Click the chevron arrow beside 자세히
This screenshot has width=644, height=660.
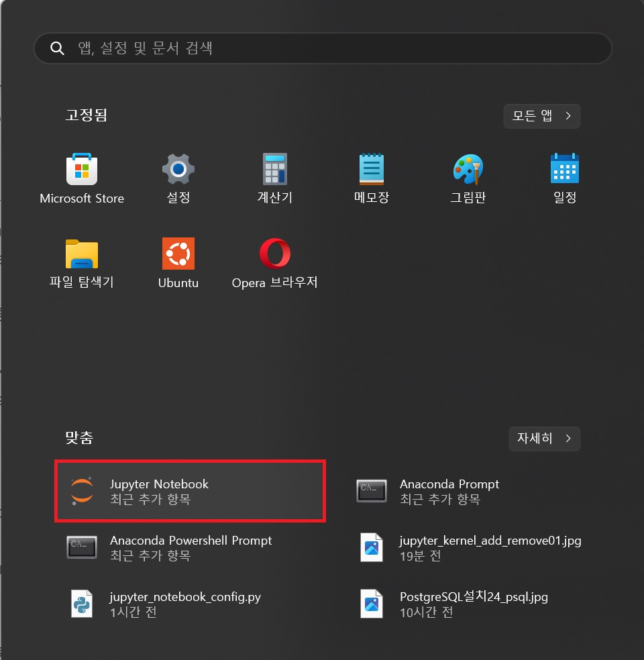[568, 439]
